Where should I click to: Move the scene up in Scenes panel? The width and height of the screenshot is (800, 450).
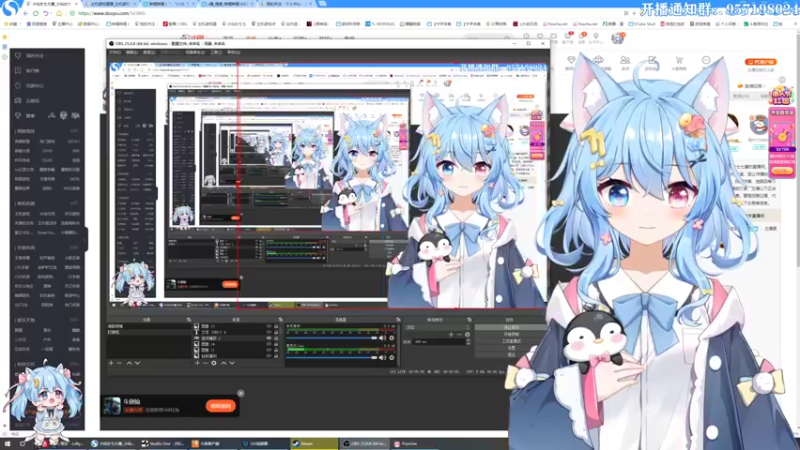tap(129, 363)
